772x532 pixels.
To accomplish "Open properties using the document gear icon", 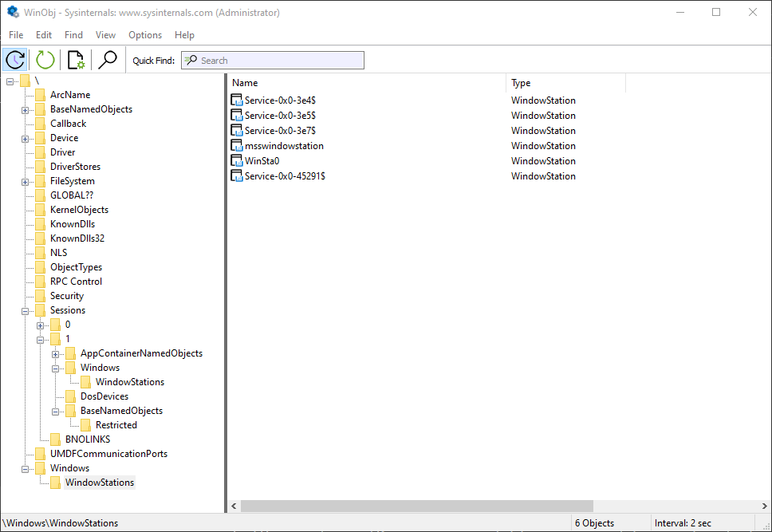I will pyautogui.click(x=77, y=60).
